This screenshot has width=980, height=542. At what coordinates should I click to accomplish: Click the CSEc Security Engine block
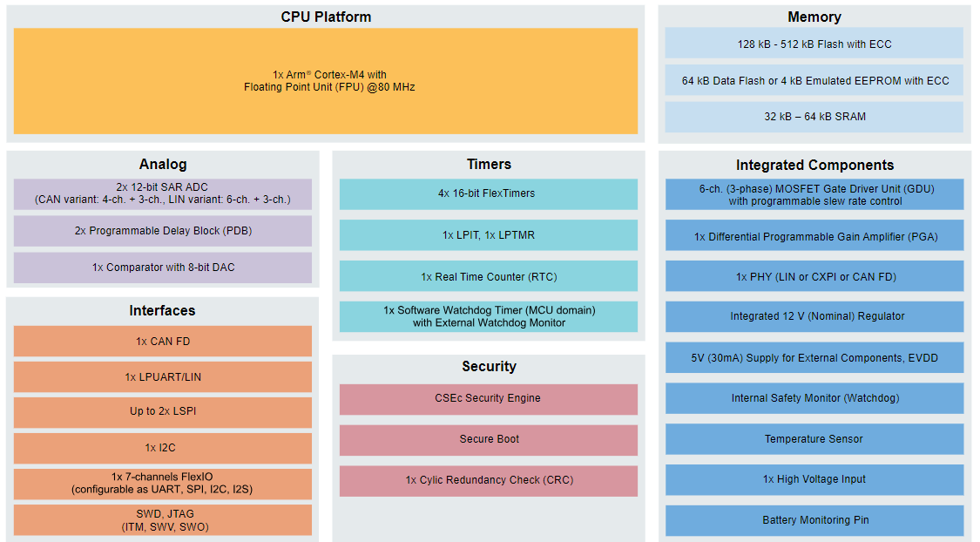tap(488, 399)
